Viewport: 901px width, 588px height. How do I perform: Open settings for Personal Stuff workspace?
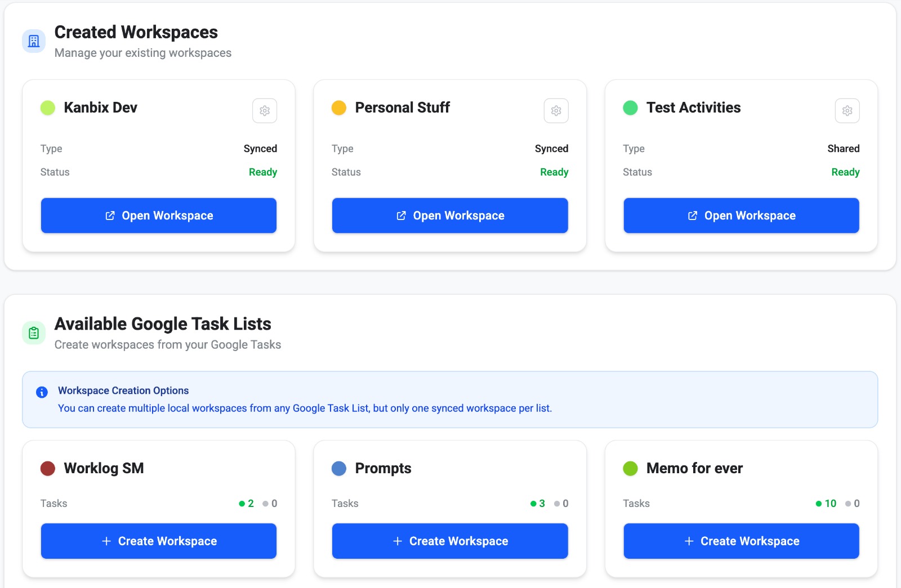[x=556, y=110]
